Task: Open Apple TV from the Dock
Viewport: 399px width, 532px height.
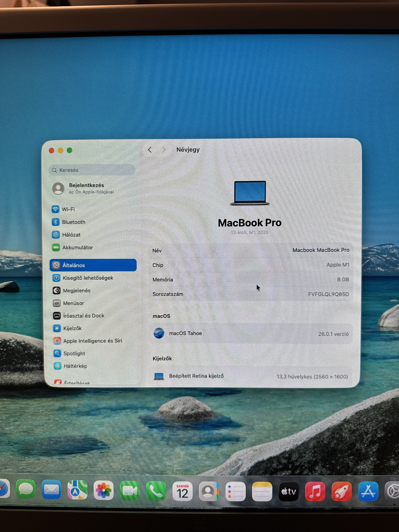Action: click(289, 492)
